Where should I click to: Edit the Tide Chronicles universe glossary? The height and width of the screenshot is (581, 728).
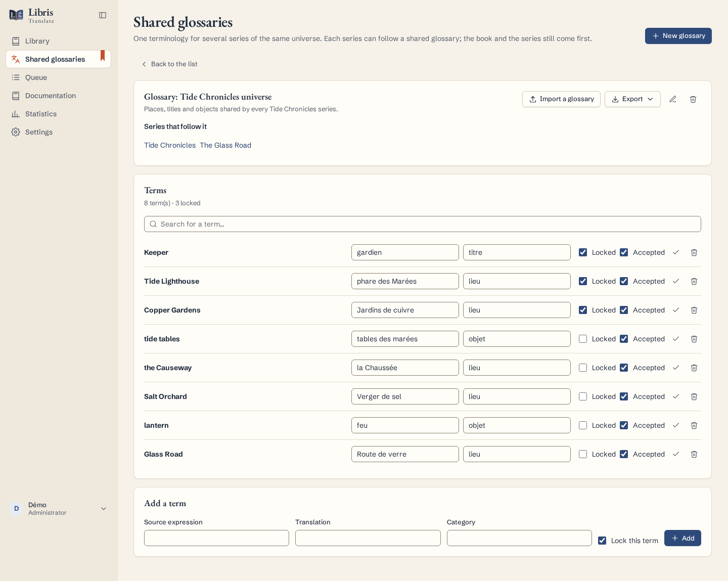tap(673, 99)
